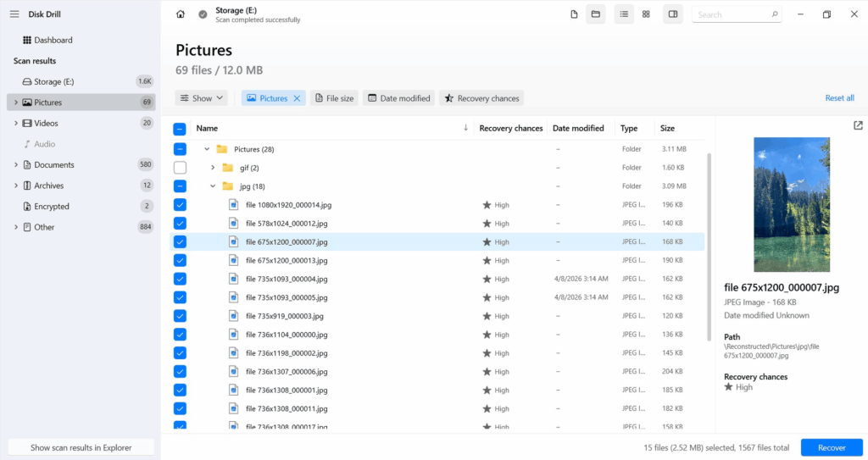This screenshot has width=868, height=460.
Task: Select Storage (E:) in scan results
Action: pos(81,81)
